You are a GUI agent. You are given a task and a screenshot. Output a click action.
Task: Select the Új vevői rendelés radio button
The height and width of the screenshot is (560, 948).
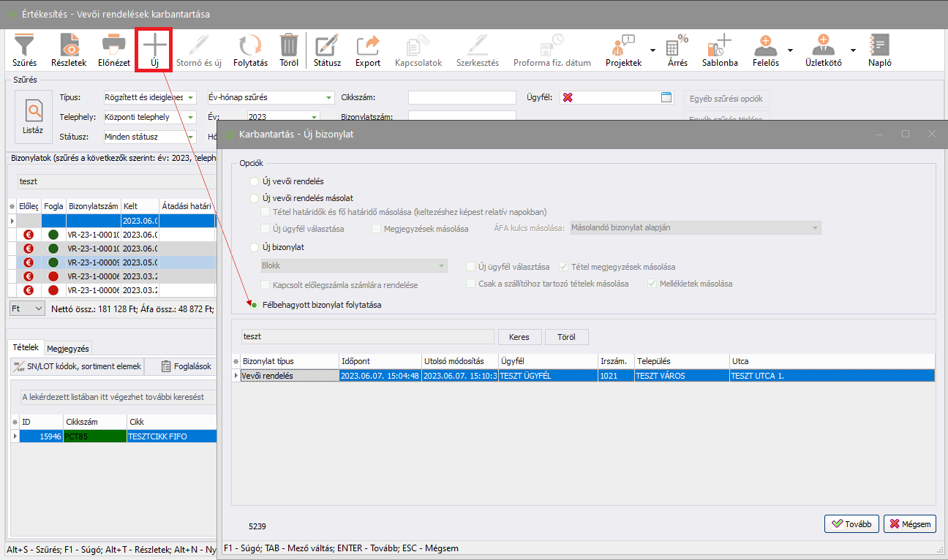(255, 181)
